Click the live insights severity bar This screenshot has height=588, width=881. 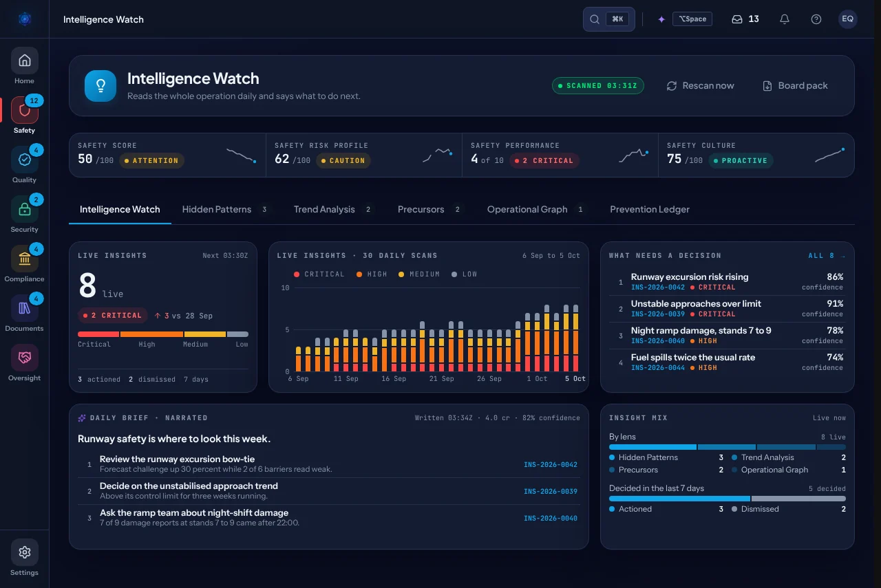click(x=163, y=334)
